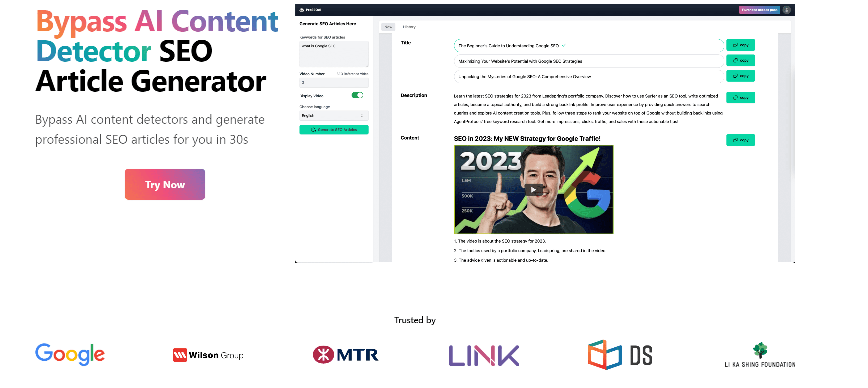Click the LINK logo

(x=484, y=356)
